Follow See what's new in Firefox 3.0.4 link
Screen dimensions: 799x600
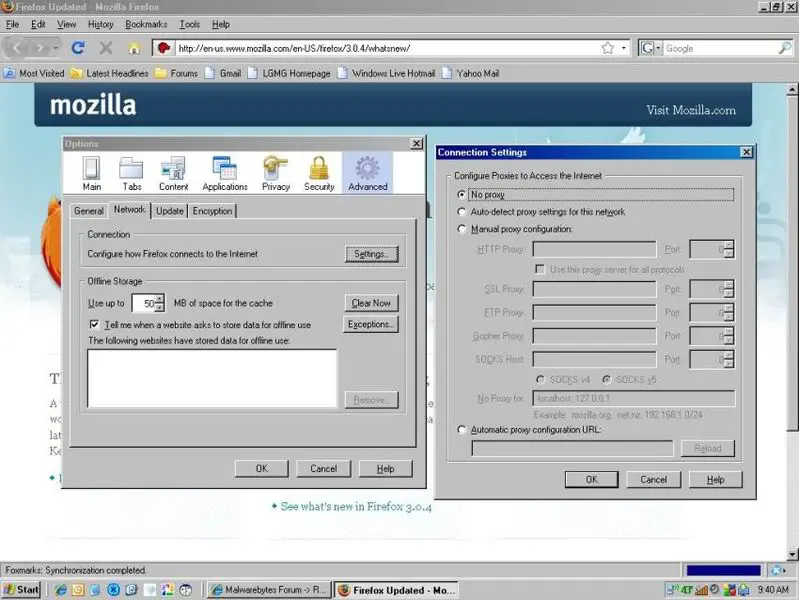pyautogui.click(x=356, y=506)
